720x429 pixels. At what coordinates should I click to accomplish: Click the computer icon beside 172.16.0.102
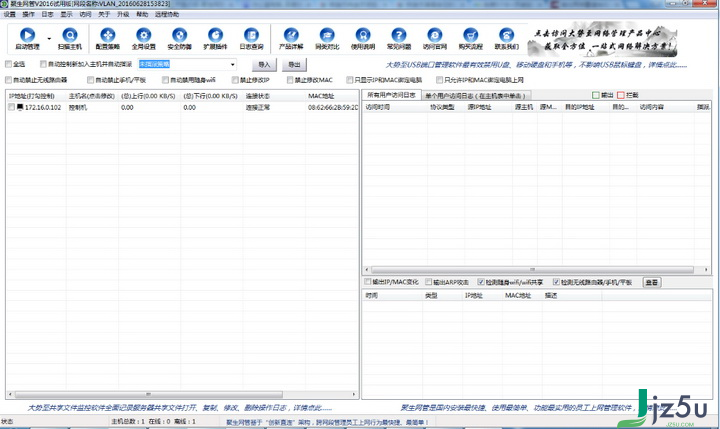click(x=20, y=107)
